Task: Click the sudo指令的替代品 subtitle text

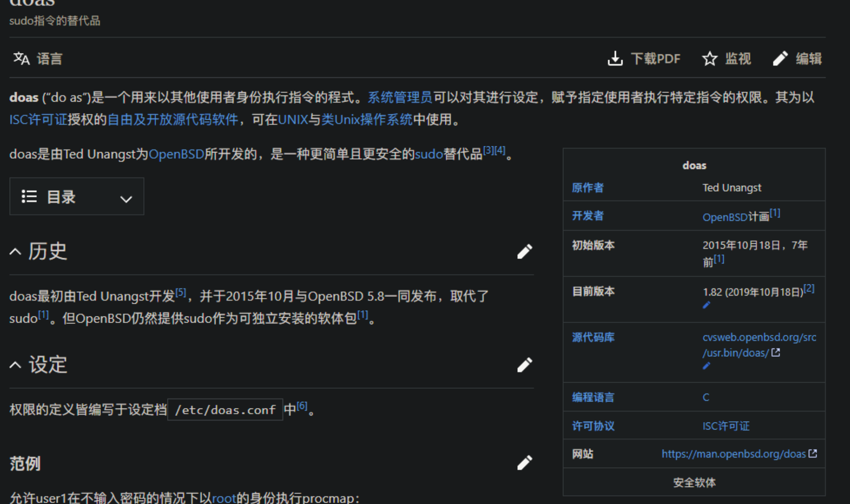Action: [55, 21]
